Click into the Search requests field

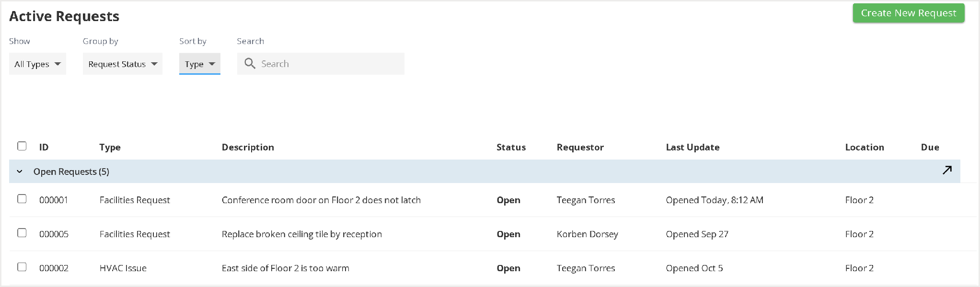click(321, 64)
